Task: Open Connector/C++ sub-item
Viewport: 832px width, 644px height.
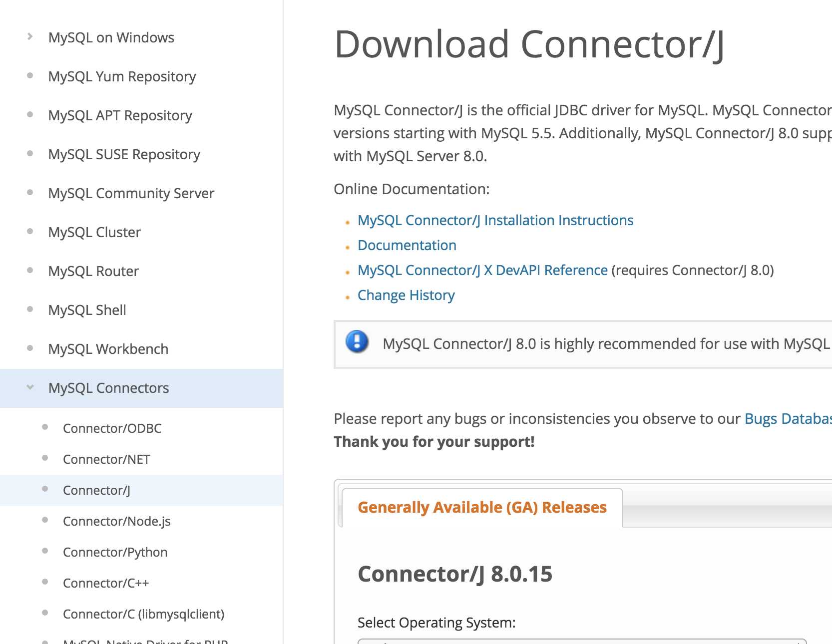Action: pyautogui.click(x=106, y=583)
